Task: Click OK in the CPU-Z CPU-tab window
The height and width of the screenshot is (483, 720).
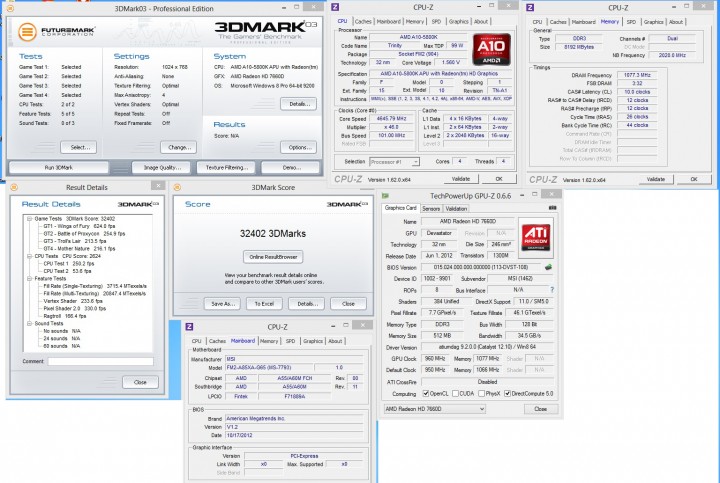Action: click(499, 179)
